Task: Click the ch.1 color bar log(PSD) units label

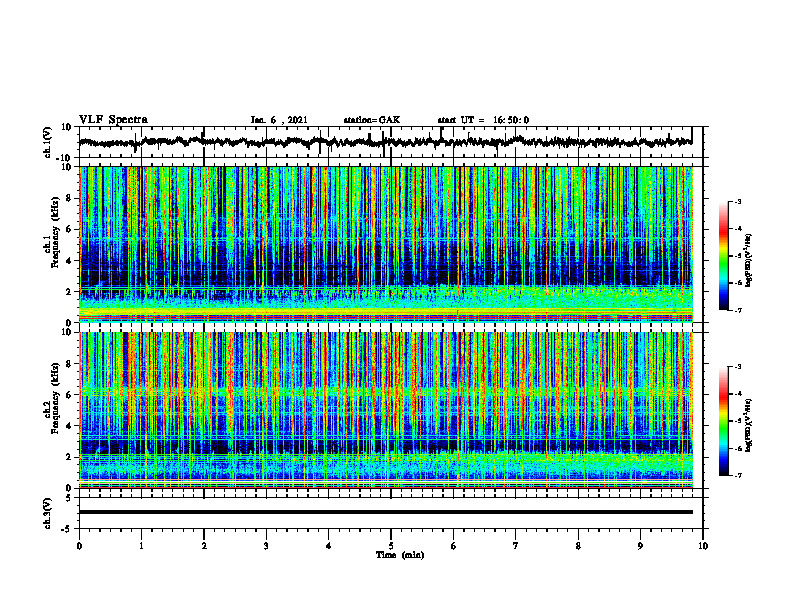Action: (750, 261)
